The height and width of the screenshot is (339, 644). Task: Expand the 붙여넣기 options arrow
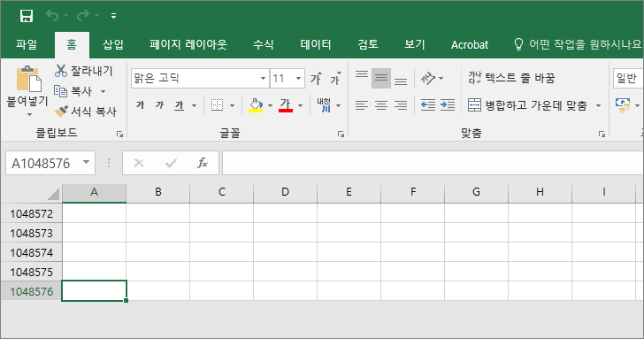click(x=28, y=115)
